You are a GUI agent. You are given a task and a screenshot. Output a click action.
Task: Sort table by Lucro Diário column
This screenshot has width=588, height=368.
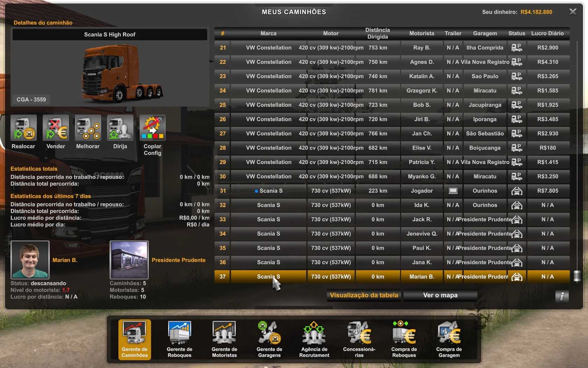[x=547, y=33]
